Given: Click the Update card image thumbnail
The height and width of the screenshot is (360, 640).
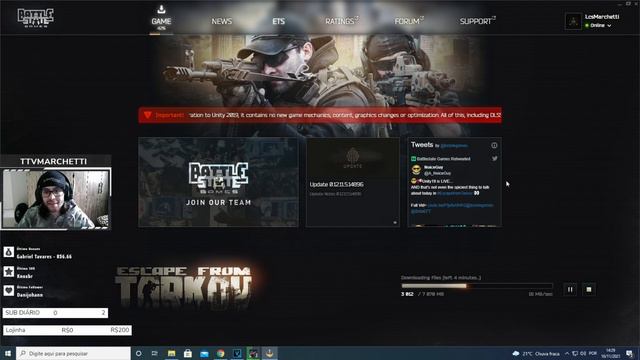Looking at the screenshot, I should pos(353,158).
